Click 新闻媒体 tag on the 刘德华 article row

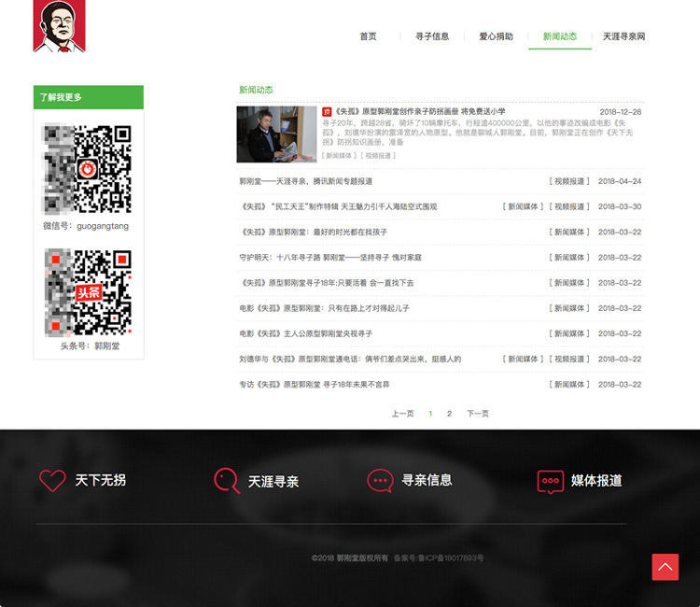(523, 359)
